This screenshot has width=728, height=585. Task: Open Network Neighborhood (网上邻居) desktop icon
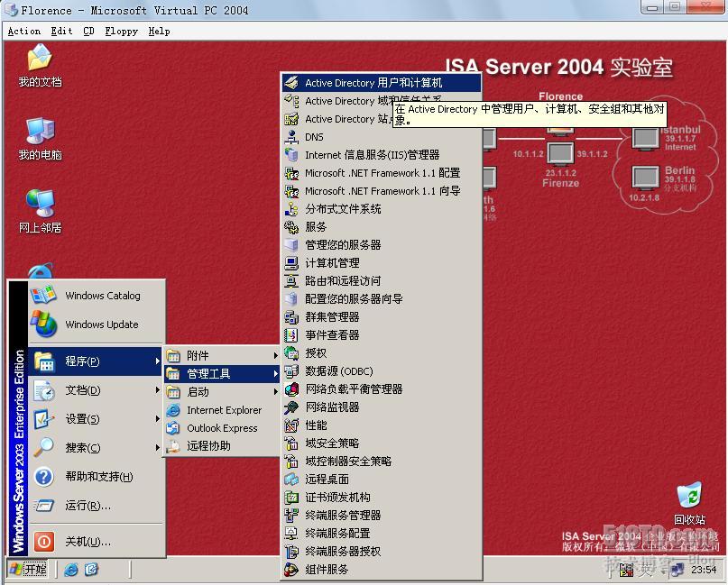pos(40,211)
